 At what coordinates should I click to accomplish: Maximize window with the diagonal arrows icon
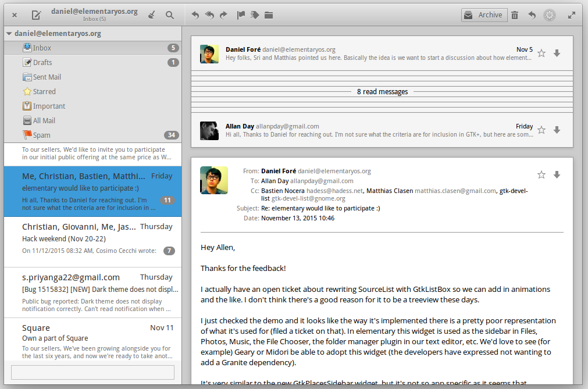point(572,15)
